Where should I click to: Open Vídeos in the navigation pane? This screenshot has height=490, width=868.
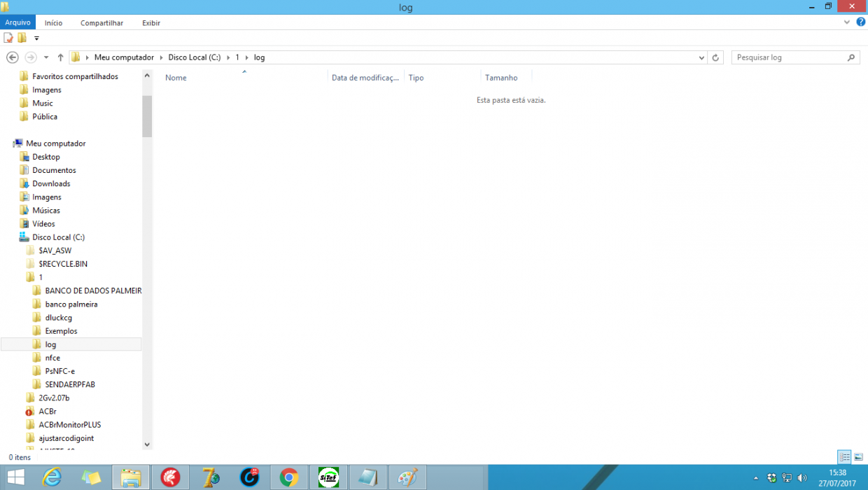coord(43,224)
